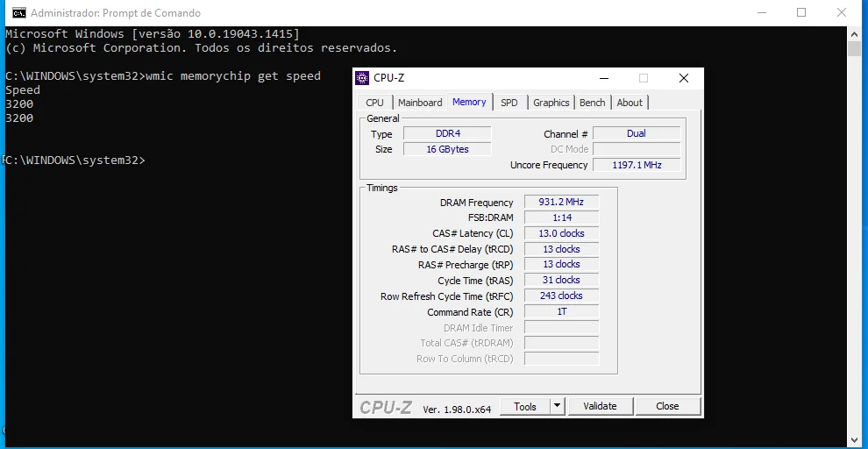
Task: Click the Command Rate 1T value
Action: click(x=561, y=311)
